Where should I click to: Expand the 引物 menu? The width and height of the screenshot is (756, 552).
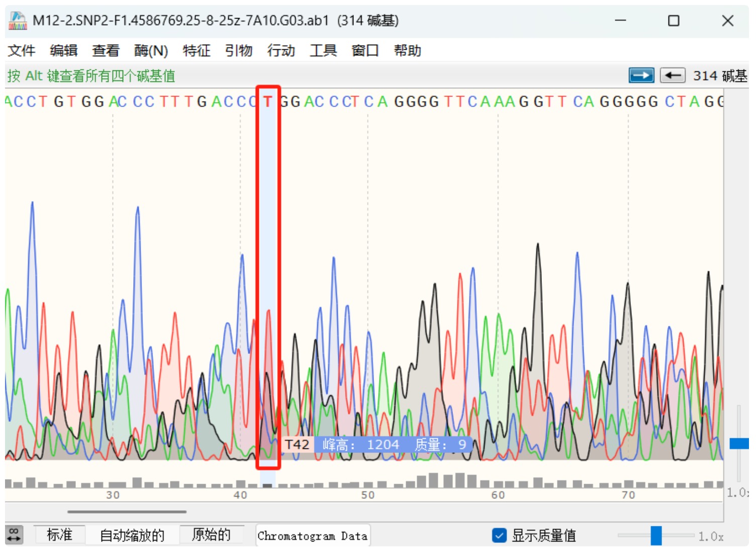(238, 51)
